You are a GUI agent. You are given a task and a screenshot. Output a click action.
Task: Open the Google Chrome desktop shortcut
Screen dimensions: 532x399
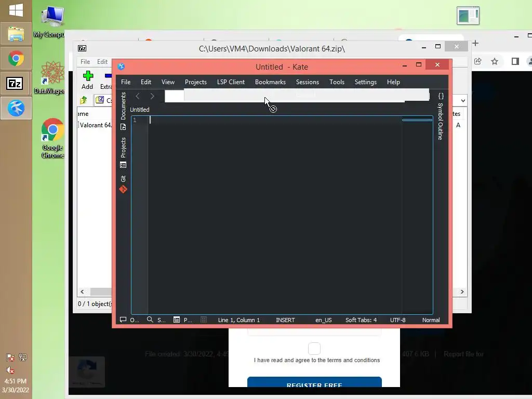(x=52, y=138)
